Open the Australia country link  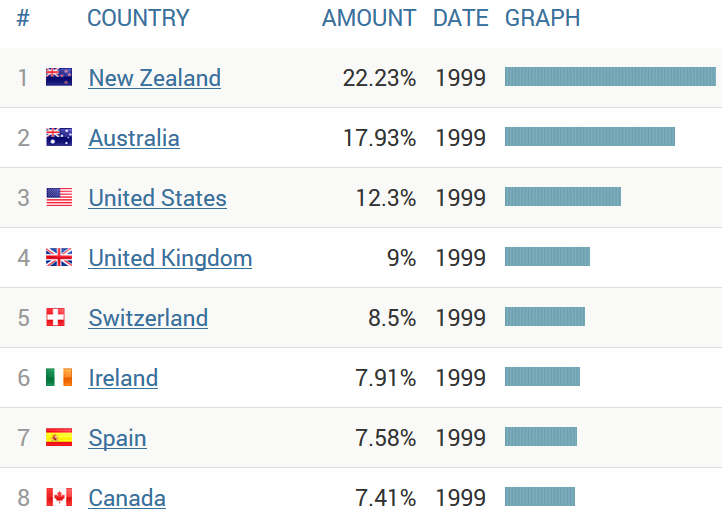134,138
